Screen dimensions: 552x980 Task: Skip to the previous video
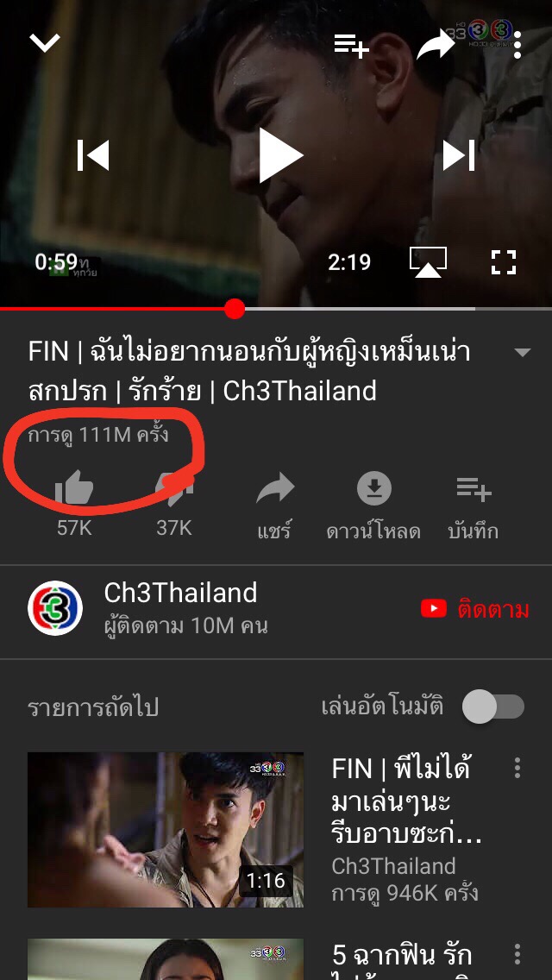coord(93,155)
